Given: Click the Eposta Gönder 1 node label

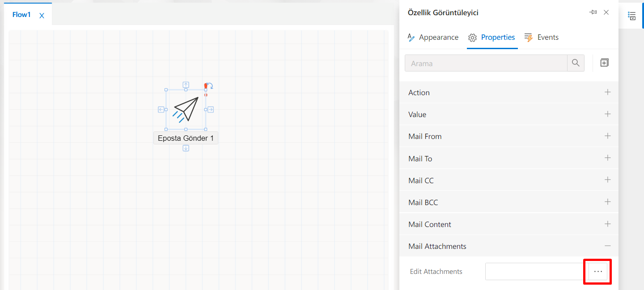Looking at the screenshot, I should tap(186, 138).
